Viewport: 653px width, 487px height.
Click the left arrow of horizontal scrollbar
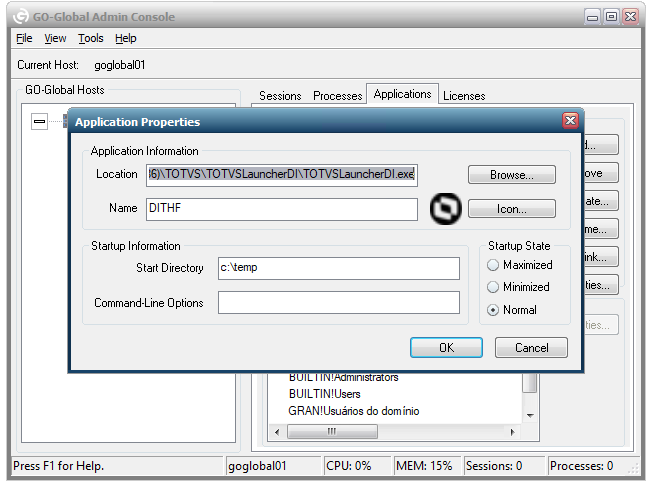click(x=277, y=432)
